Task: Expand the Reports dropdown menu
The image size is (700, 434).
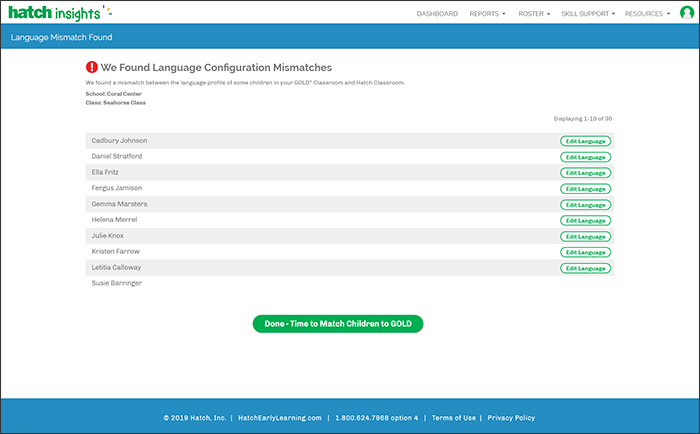Action: [487, 14]
